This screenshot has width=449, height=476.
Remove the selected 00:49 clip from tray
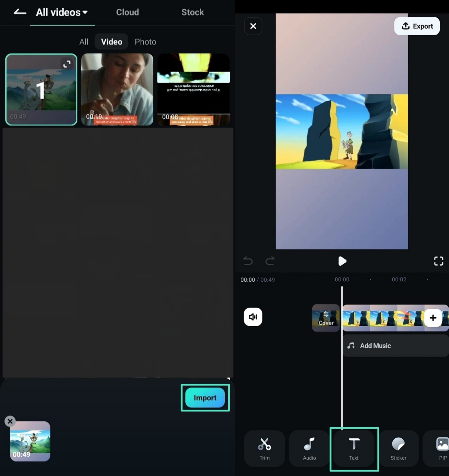[10, 421]
